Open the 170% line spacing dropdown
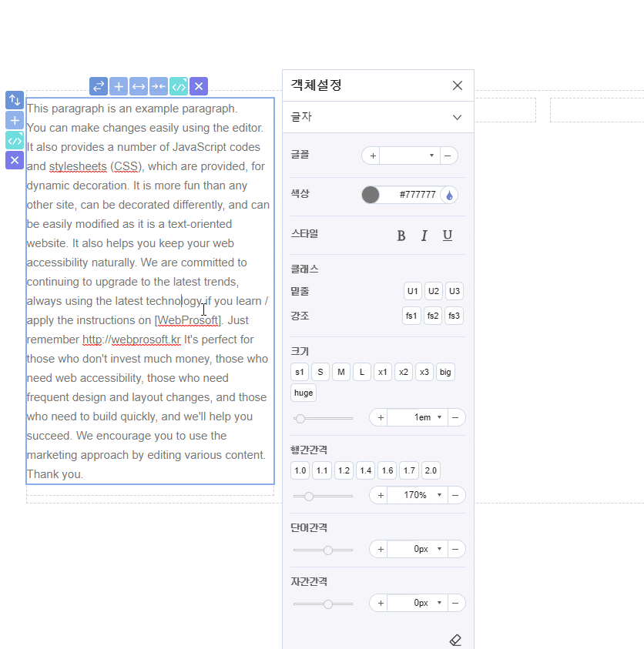This screenshot has width=644, height=649. pyautogui.click(x=439, y=495)
